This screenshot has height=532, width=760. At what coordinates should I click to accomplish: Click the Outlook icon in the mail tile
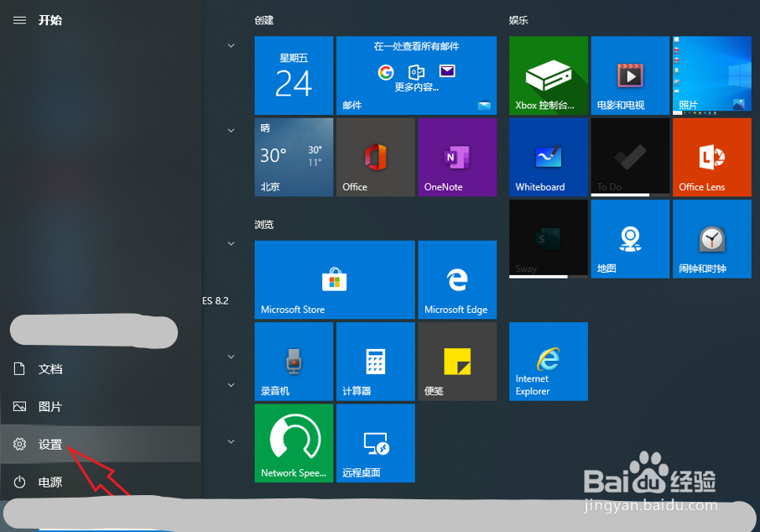point(416,72)
